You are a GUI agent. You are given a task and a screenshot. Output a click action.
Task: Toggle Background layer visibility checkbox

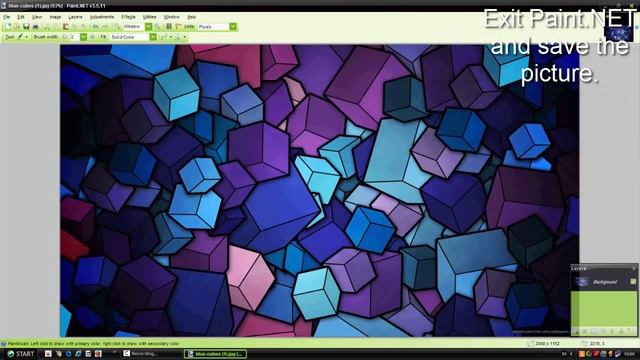(x=633, y=281)
